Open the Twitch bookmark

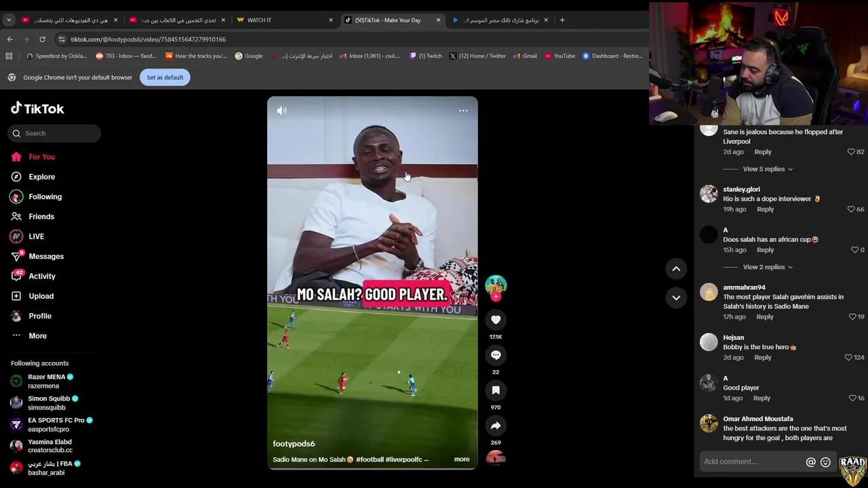pos(425,56)
